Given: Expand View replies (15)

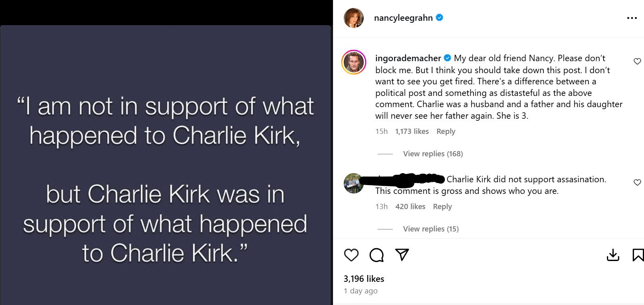Looking at the screenshot, I should tap(431, 229).
